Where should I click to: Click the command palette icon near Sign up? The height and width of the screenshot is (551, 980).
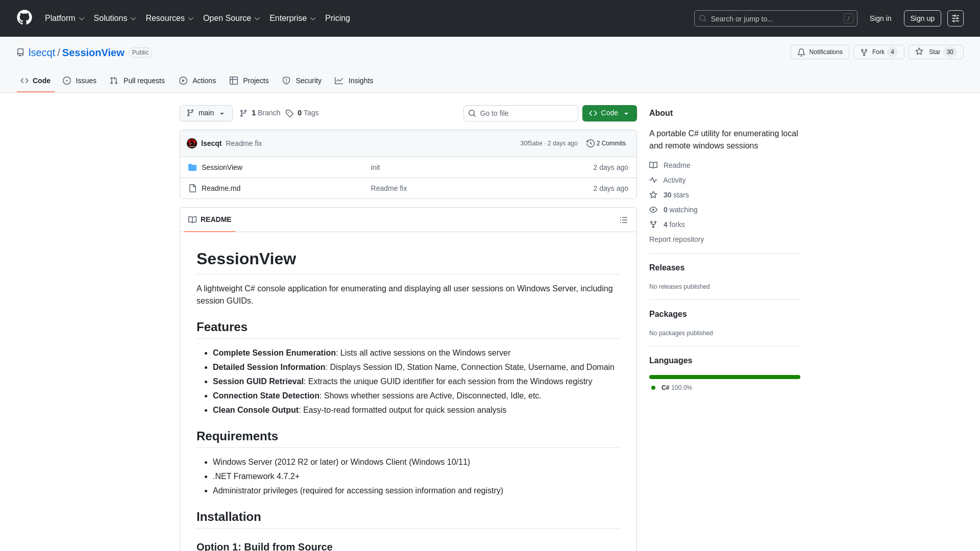(955, 18)
